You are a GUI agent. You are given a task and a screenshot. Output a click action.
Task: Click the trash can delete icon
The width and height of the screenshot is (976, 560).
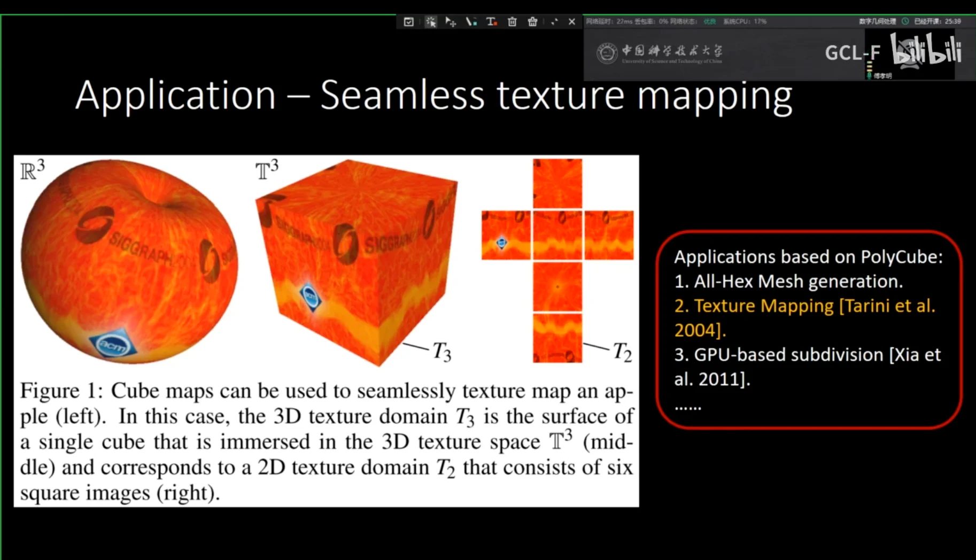(512, 22)
